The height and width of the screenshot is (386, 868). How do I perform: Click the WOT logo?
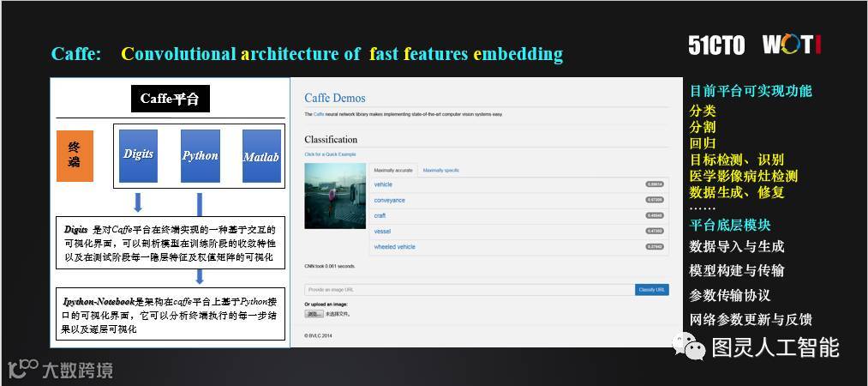coord(792,45)
